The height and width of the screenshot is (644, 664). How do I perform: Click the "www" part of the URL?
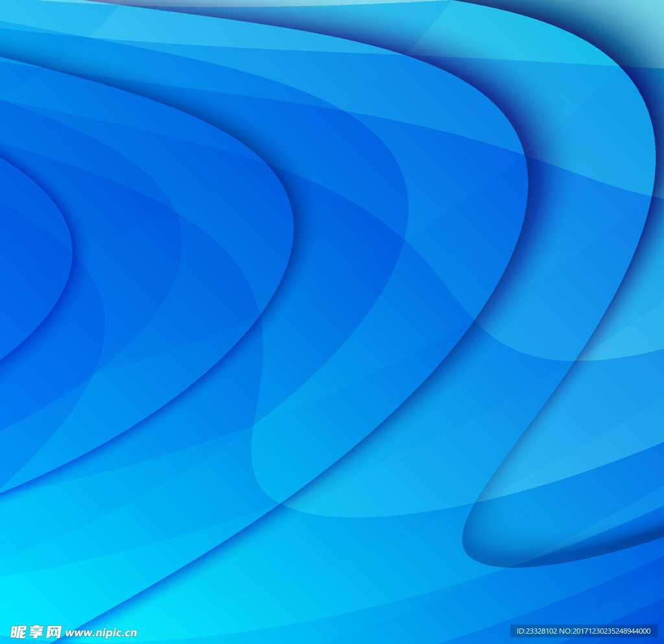click(77, 633)
